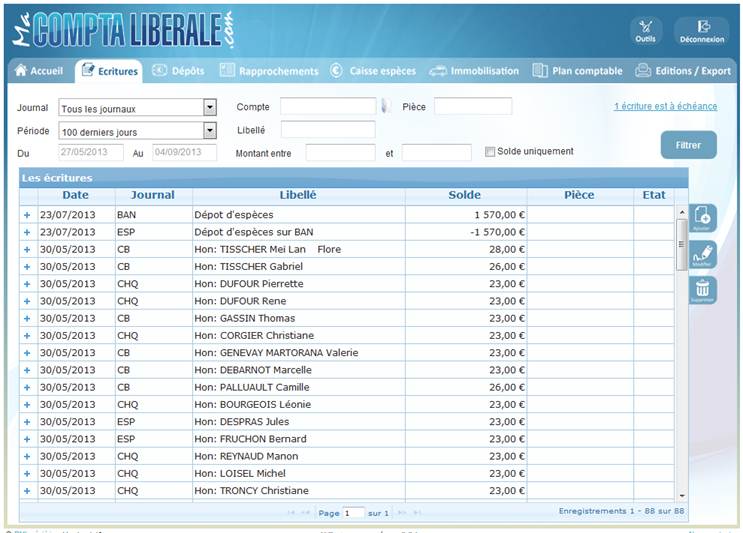The image size is (743, 533).
Task: Click the table scrollbar down arrow
Action: [682, 496]
